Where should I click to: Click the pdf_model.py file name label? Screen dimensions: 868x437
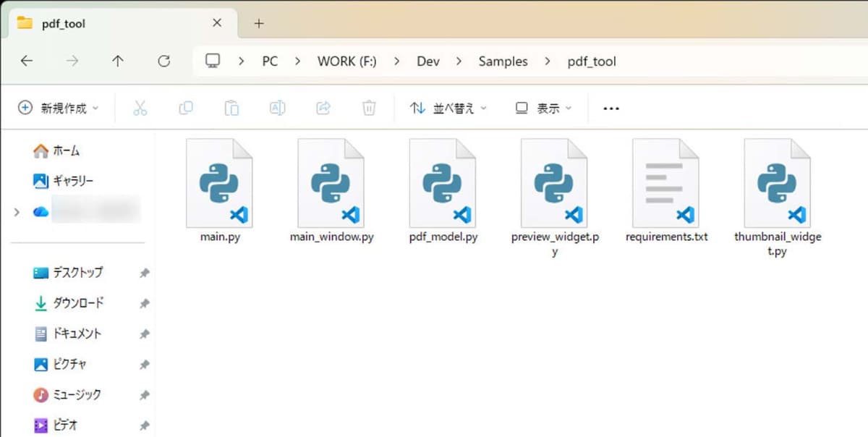(443, 237)
